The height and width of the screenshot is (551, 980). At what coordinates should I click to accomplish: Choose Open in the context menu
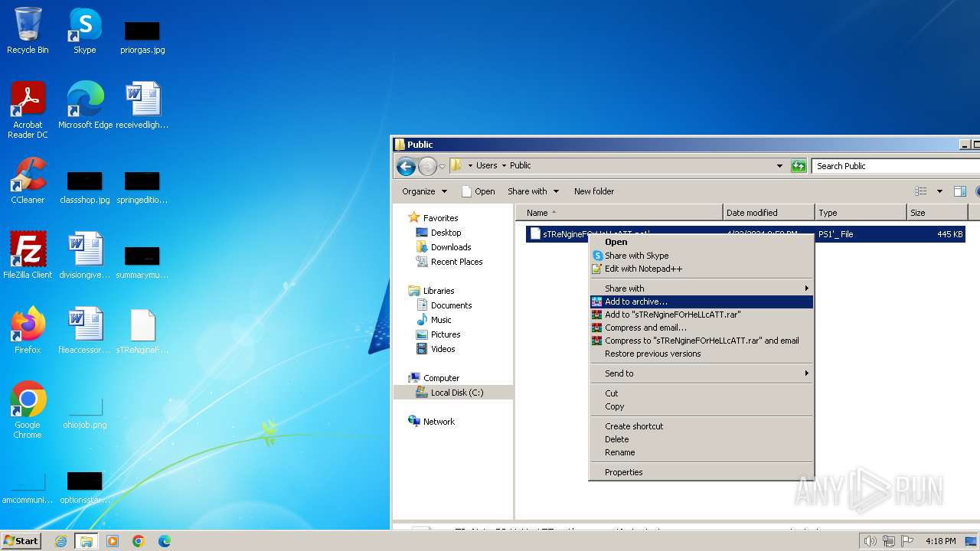point(701,242)
